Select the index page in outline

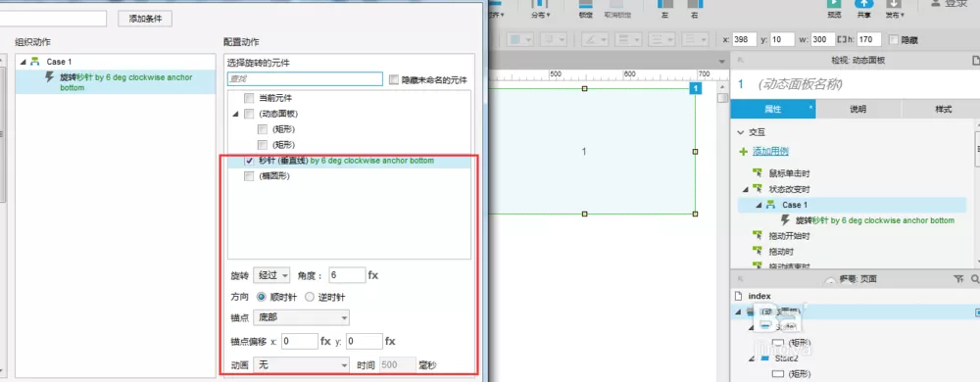pyautogui.click(x=759, y=296)
